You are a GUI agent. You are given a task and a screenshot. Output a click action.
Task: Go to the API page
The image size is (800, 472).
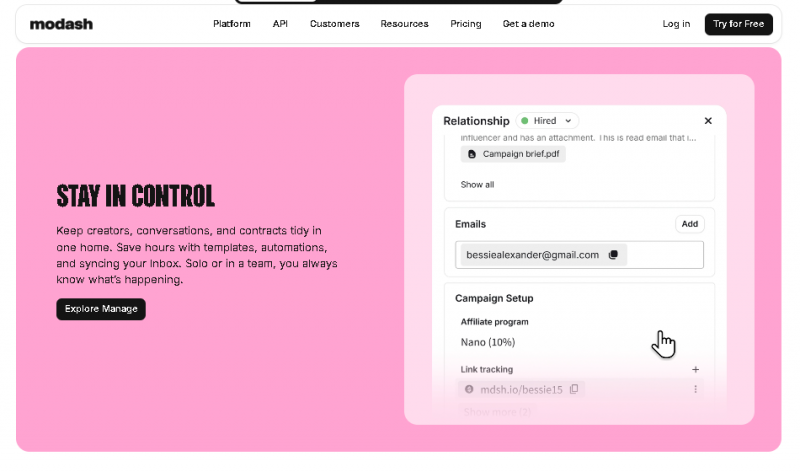[x=280, y=24]
